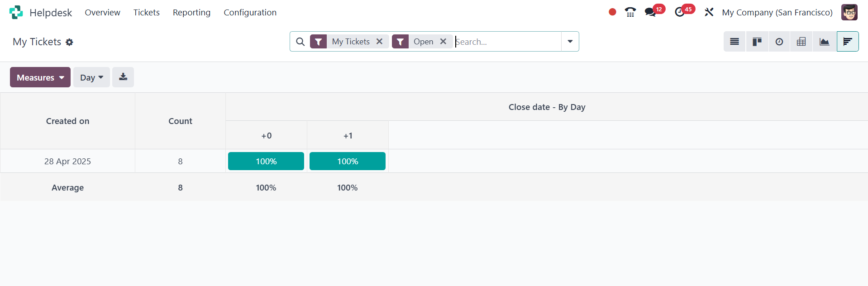This screenshot has height=286, width=868.
Task: Open the VoIP phone dialer
Action: coord(630,12)
